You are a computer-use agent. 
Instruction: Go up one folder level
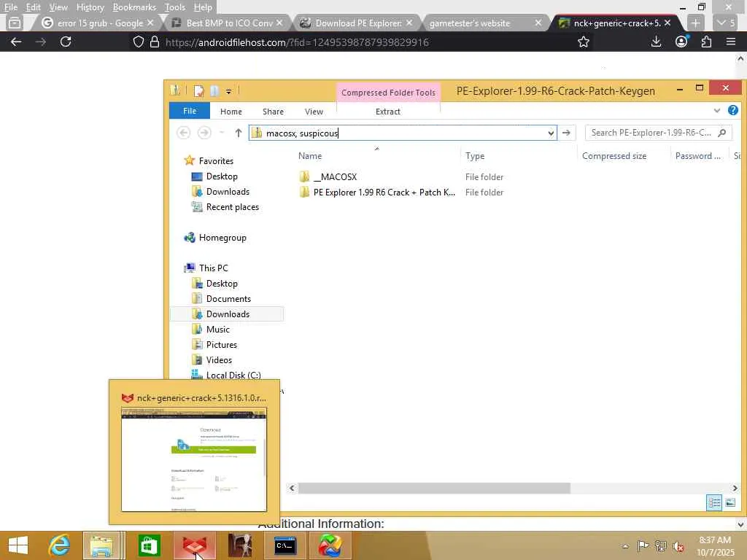pos(239,133)
